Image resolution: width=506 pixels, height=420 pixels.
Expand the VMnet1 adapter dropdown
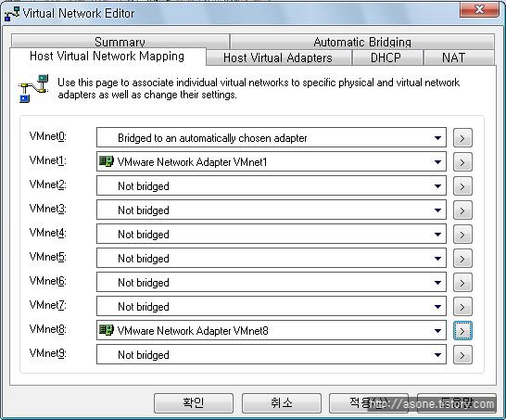[271, 162]
